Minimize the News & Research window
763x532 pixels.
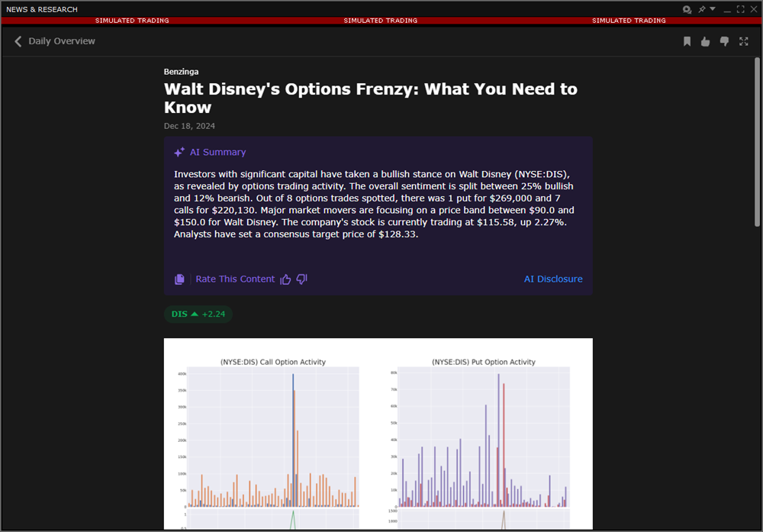[727, 9]
